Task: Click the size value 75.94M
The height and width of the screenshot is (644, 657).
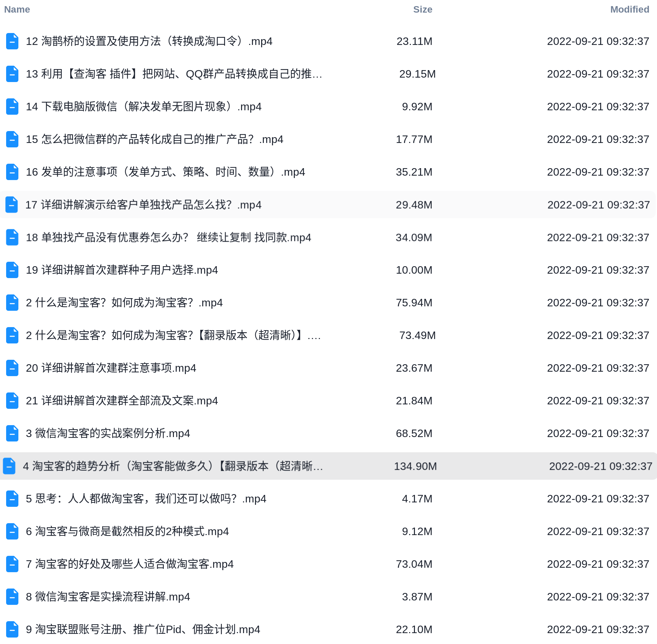Action: (414, 303)
